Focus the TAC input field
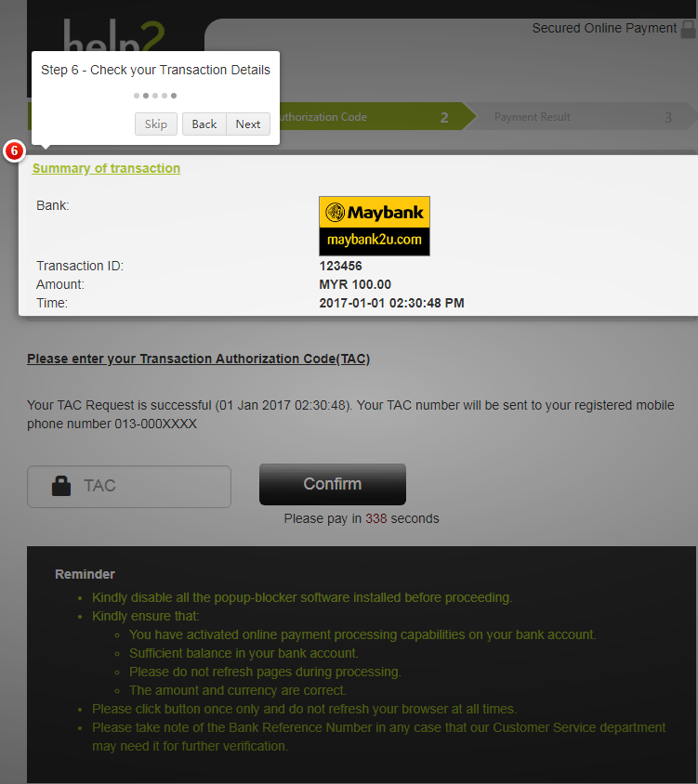The image size is (698, 784). (x=129, y=487)
